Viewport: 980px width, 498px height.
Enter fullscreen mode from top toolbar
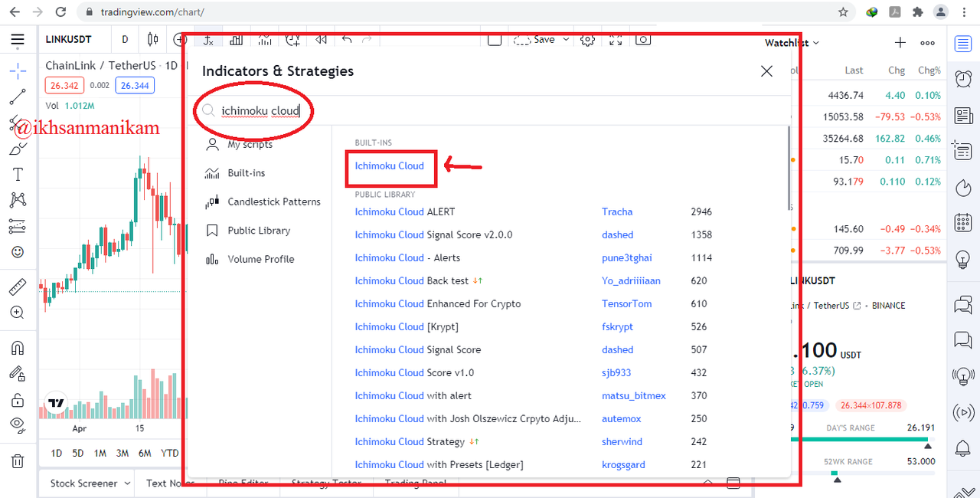(616, 39)
